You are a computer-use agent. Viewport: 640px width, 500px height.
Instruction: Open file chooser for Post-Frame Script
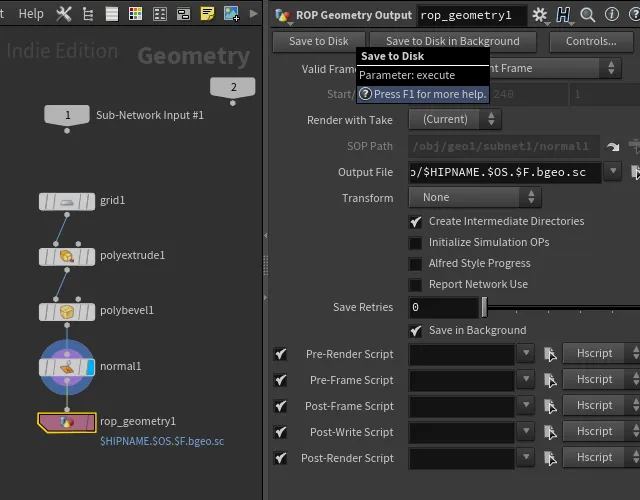pyautogui.click(x=550, y=406)
